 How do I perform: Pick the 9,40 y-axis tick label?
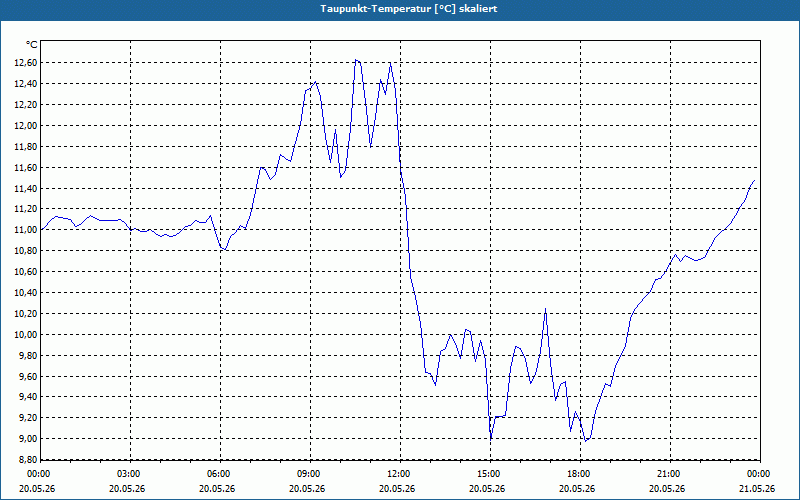(29, 396)
